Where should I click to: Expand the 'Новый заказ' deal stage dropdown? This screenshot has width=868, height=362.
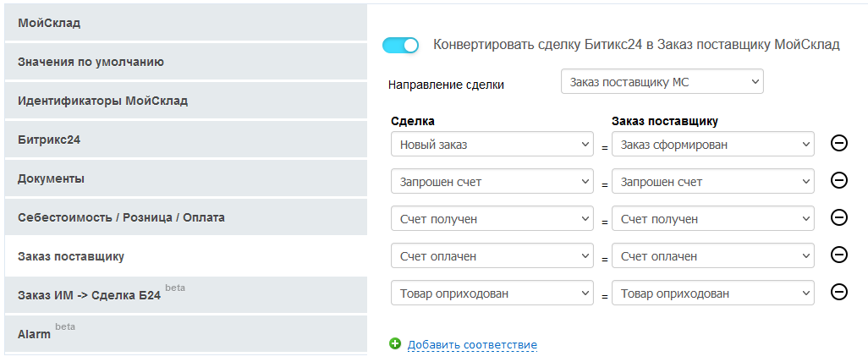click(492, 145)
